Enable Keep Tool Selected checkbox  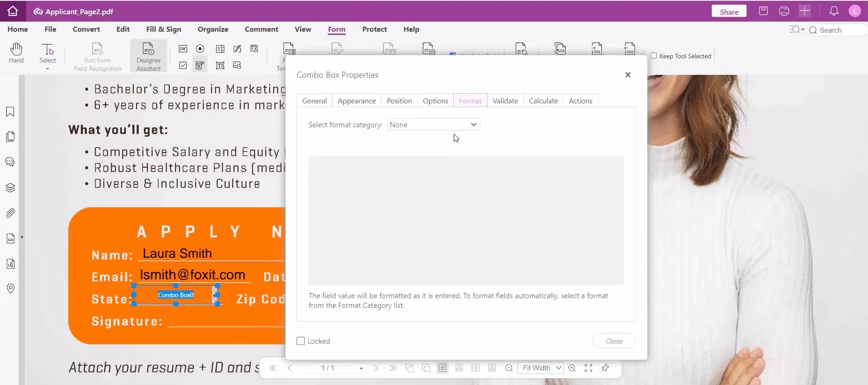click(653, 56)
